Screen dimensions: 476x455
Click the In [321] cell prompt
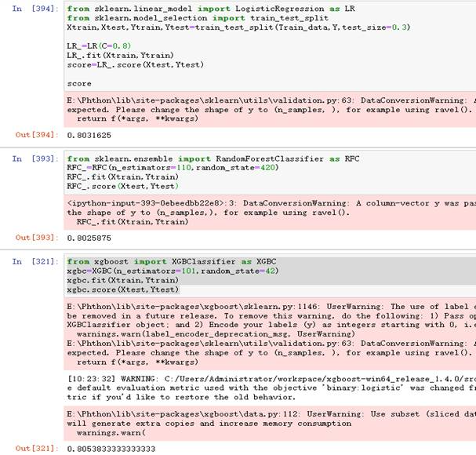[x=35, y=261]
